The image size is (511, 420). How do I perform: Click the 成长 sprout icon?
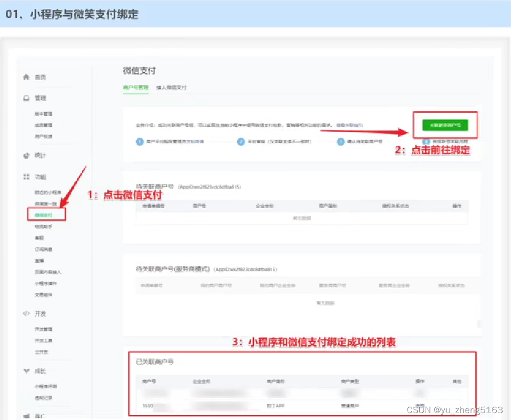pos(26,371)
